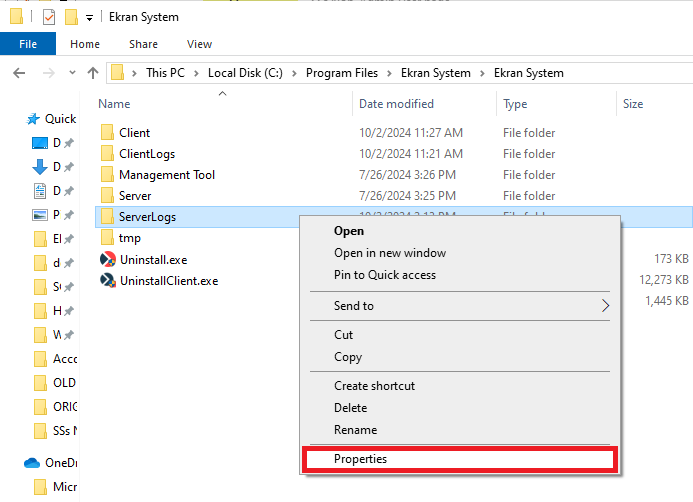The width and height of the screenshot is (693, 502).
Task: Go up one folder level with Up arrow
Action: [x=93, y=73]
